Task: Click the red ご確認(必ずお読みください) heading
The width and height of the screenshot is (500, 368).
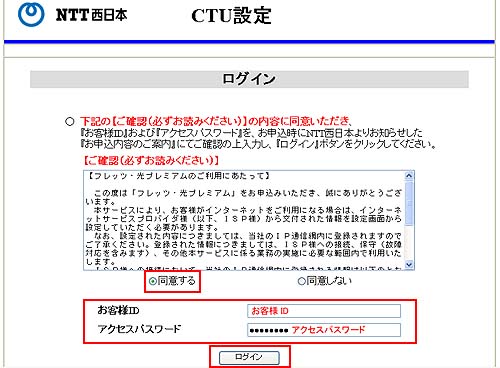Action: click(151, 161)
